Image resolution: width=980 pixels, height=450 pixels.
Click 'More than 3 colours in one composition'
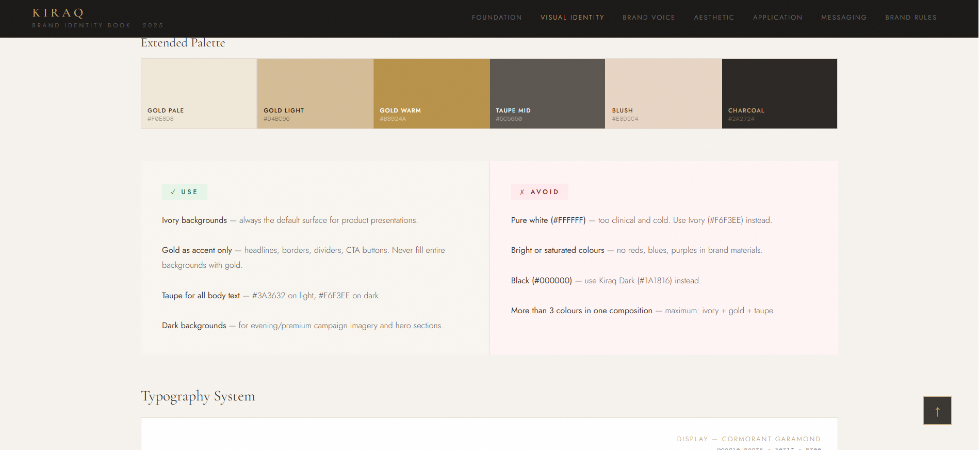tap(582, 311)
